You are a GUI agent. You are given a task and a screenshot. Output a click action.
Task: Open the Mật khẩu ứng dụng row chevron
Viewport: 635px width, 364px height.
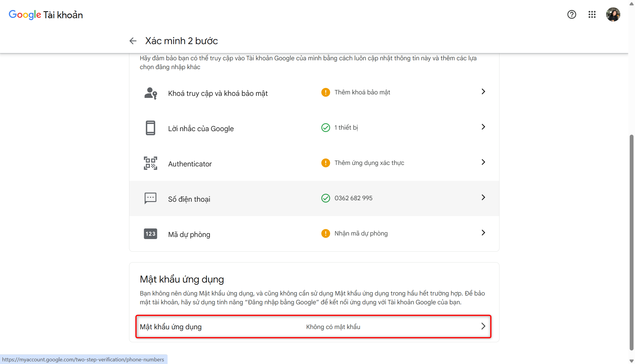(483, 326)
